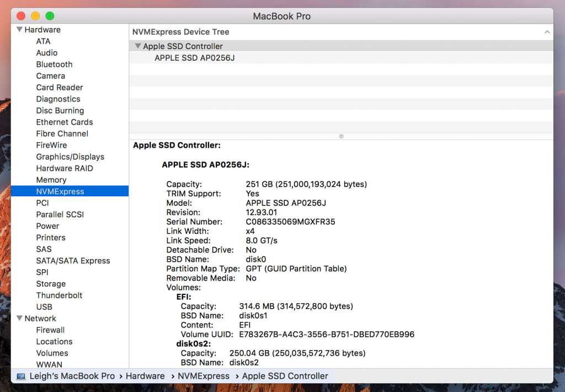Click Hardware in the breadcrumb path
565x392 pixels.
coord(145,376)
